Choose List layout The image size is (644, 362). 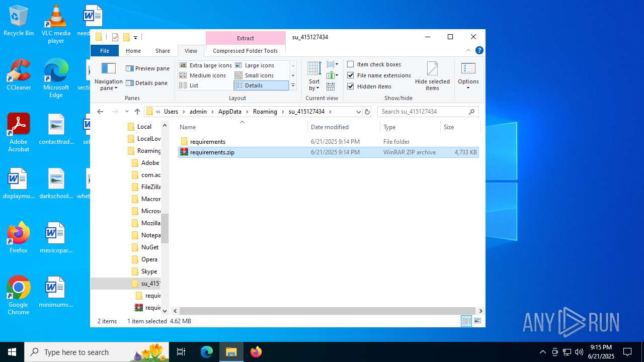pyautogui.click(x=189, y=85)
